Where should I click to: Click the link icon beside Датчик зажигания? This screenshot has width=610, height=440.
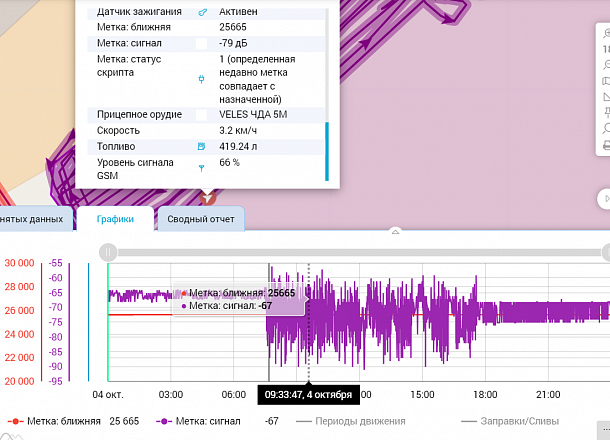pyautogui.click(x=203, y=12)
